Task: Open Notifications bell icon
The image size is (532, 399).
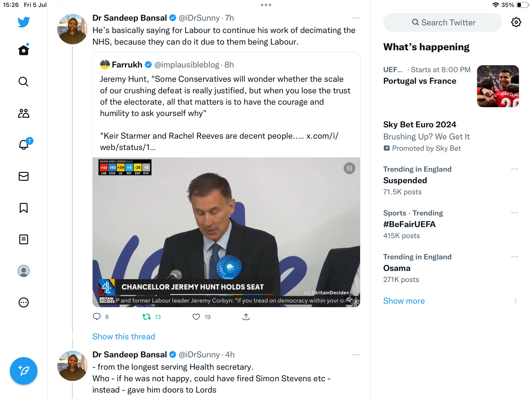Action: [x=24, y=145]
